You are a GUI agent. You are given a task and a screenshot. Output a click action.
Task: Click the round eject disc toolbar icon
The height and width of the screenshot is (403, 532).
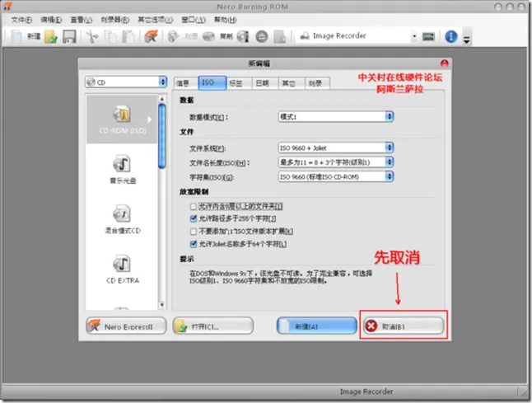262,36
